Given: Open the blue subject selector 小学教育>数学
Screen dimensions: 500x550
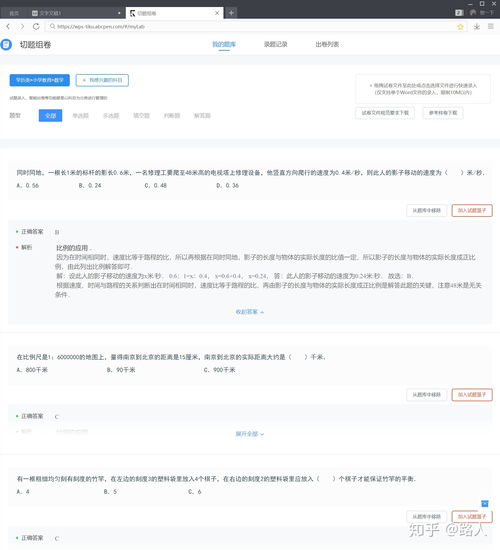Looking at the screenshot, I should (x=40, y=80).
